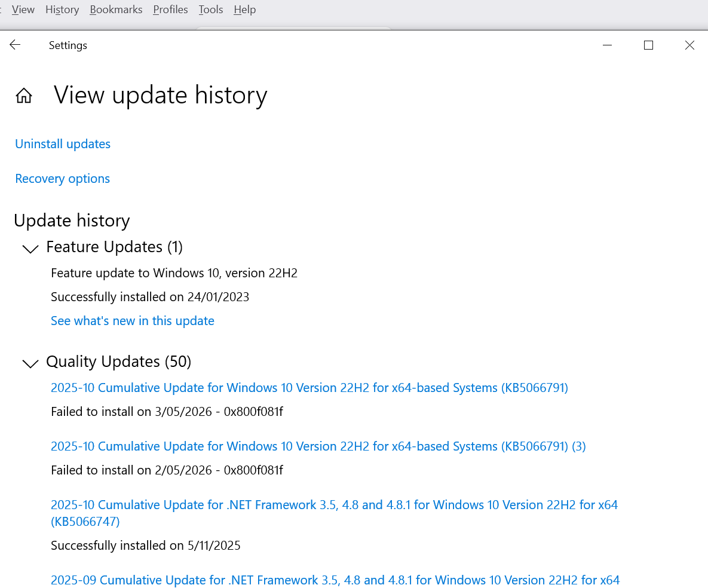Open Uninstall updates link
This screenshot has height=588, width=708.
click(63, 143)
